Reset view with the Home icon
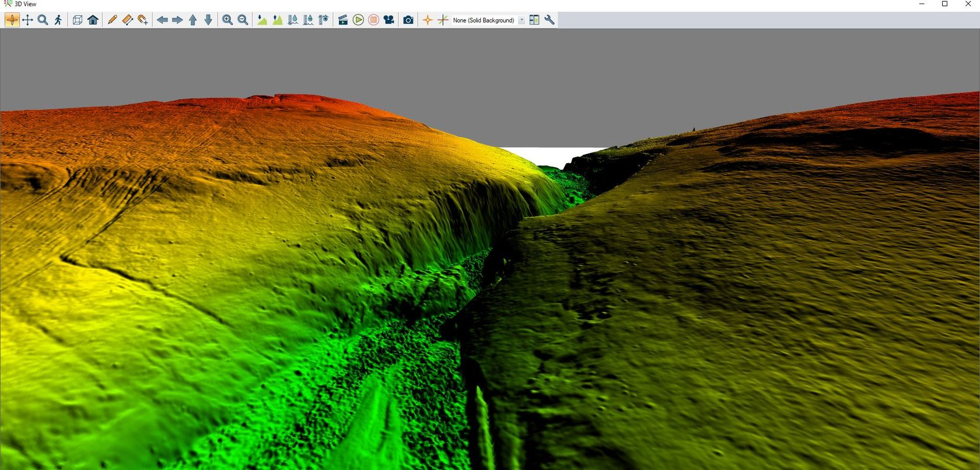The height and width of the screenshot is (470, 980). (x=93, y=20)
